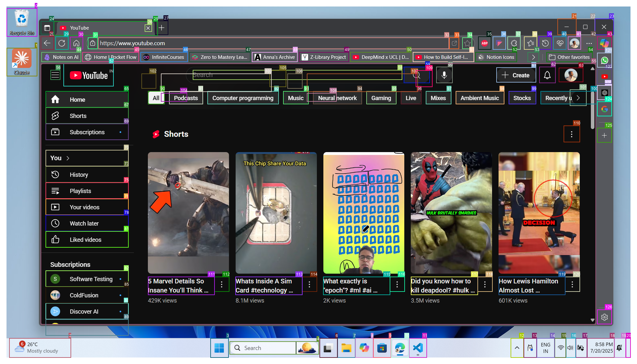The image size is (637, 364).
Task: Select the Mixes chip
Action: [x=438, y=98]
